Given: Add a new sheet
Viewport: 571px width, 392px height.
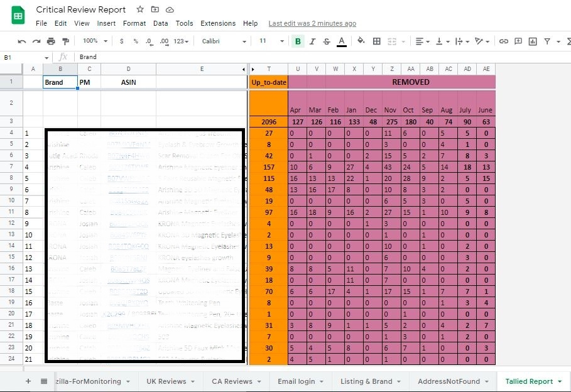Looking at the screenshot, I should click(28, 381).
